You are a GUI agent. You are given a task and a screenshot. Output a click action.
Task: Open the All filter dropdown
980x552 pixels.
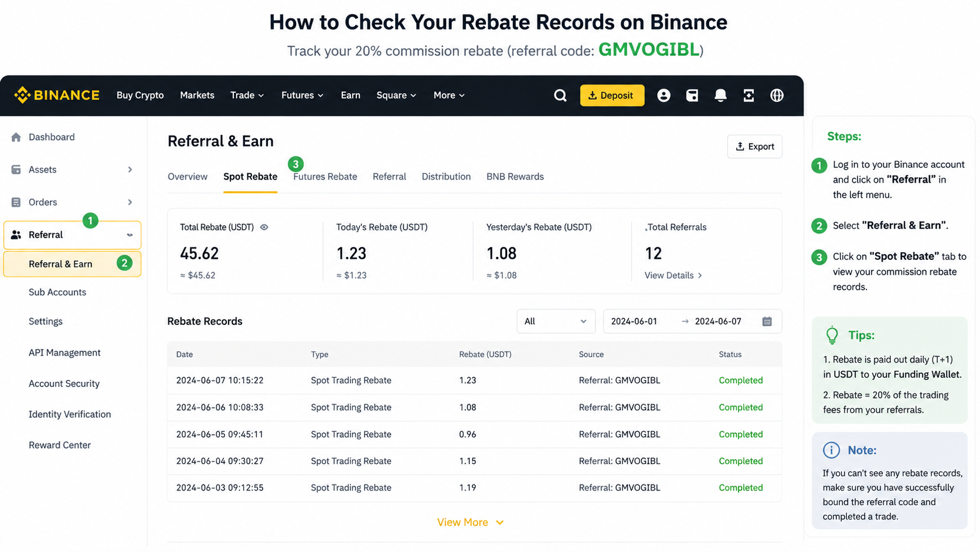click(556, 321)
